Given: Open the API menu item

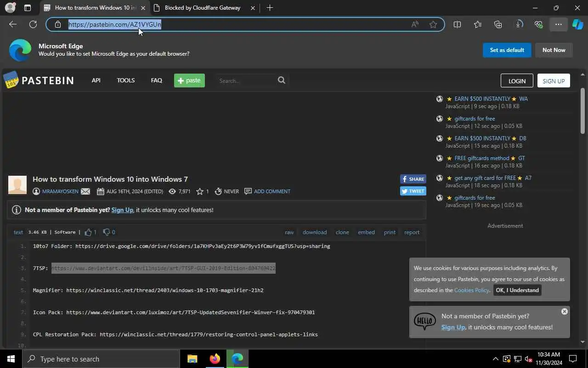Looking at the screenshot, I should pyautogui.click(x=96, y=80).
